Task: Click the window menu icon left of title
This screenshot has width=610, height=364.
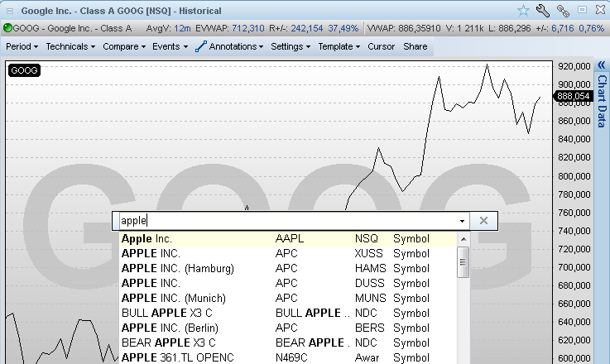Action: coord(9,10)
